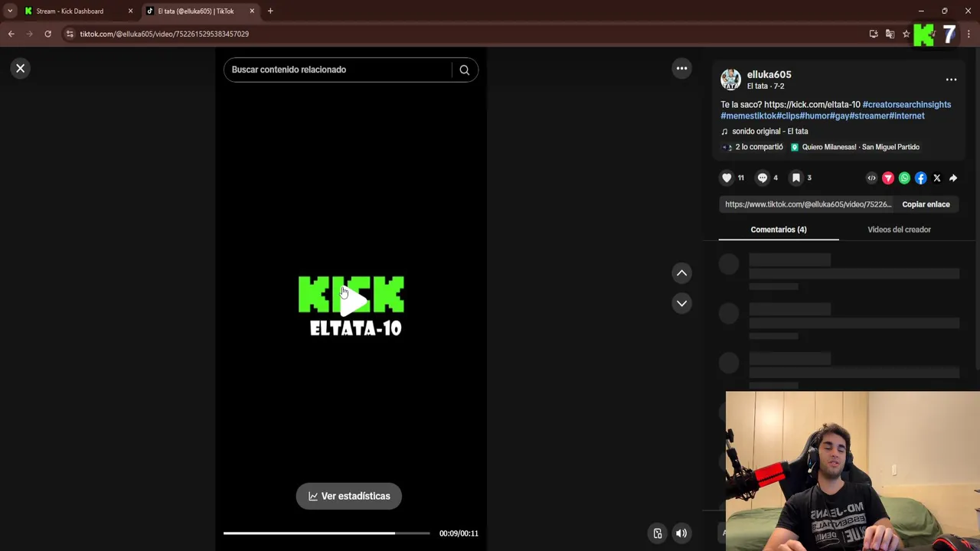Go to next video with down chevron
The image size is (980, 551).
point(681,303)
